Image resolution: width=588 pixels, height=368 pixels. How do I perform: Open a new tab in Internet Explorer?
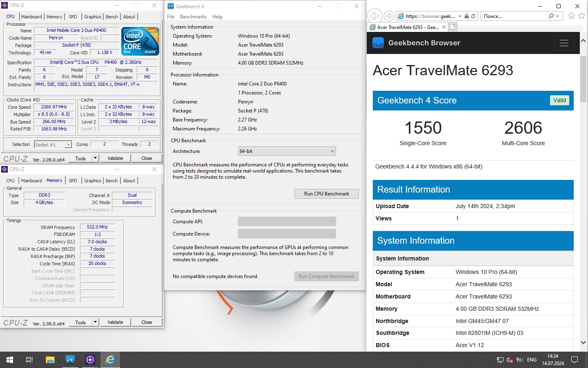[x=452, y=27]
